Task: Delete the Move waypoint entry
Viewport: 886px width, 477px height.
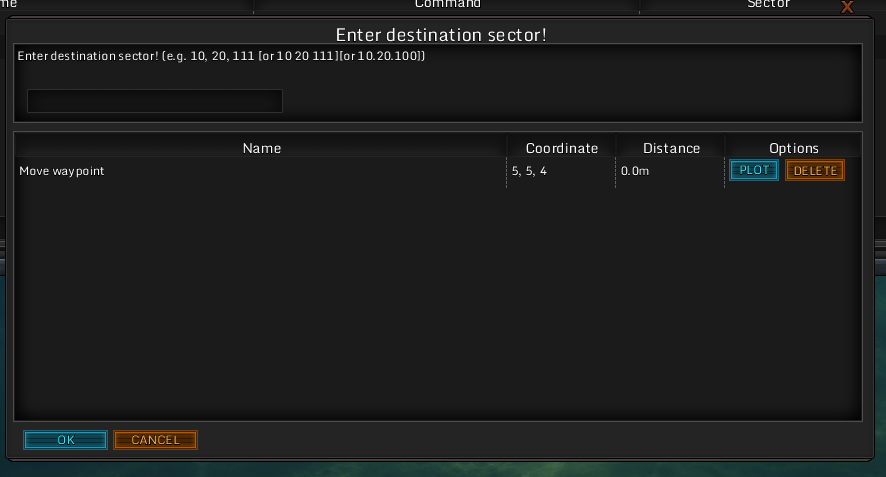Action: (x=815, y=170)
